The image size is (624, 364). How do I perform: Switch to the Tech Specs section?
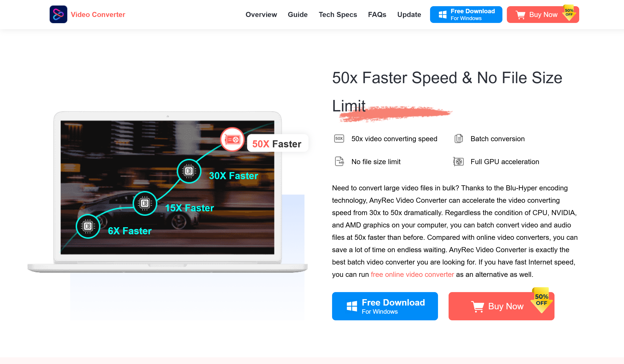(338, 14)
